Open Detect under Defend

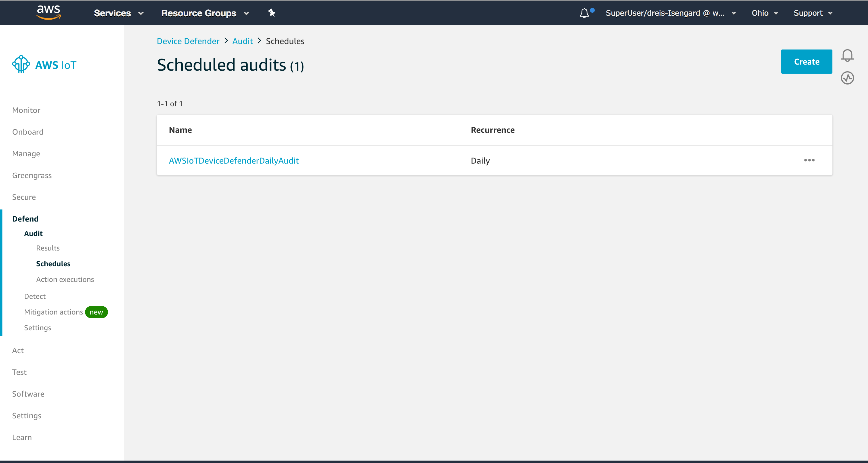35,296
